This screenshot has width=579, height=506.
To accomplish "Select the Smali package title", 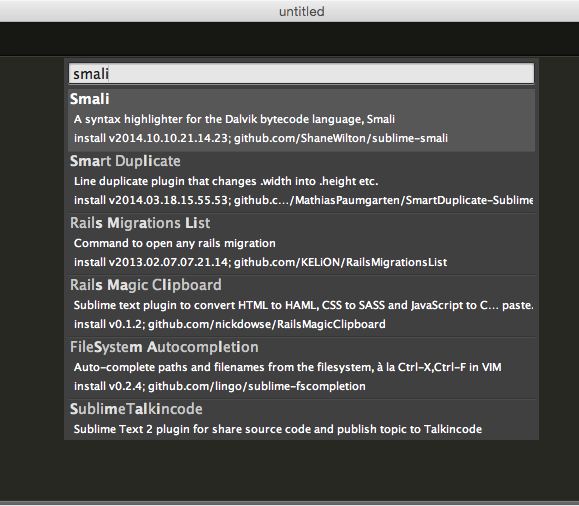I will [90, 99].
